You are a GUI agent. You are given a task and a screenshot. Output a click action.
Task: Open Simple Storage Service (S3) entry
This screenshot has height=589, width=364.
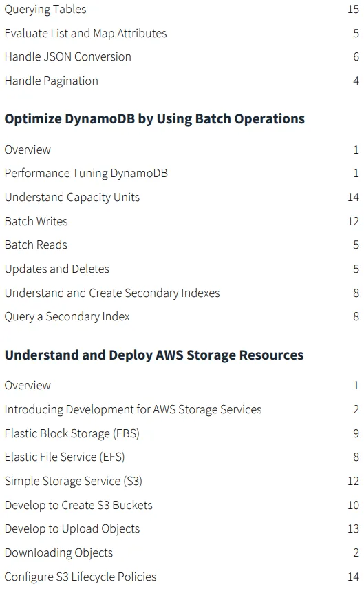(74, 482)
